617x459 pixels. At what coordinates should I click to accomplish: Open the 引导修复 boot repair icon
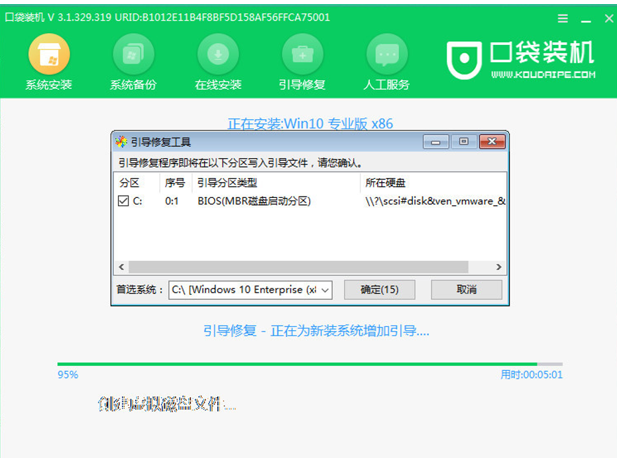coord(302,54)
